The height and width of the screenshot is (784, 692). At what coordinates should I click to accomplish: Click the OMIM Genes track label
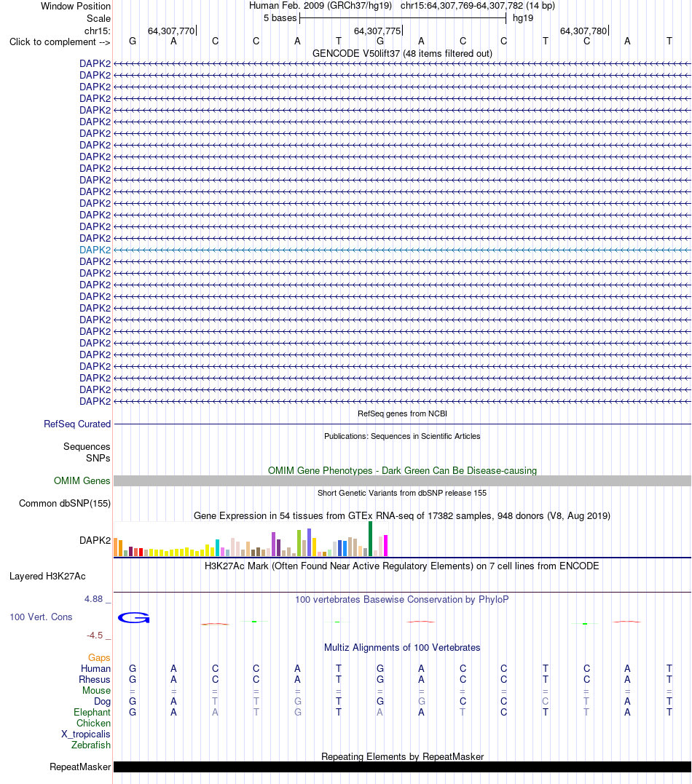coord(82,481)
